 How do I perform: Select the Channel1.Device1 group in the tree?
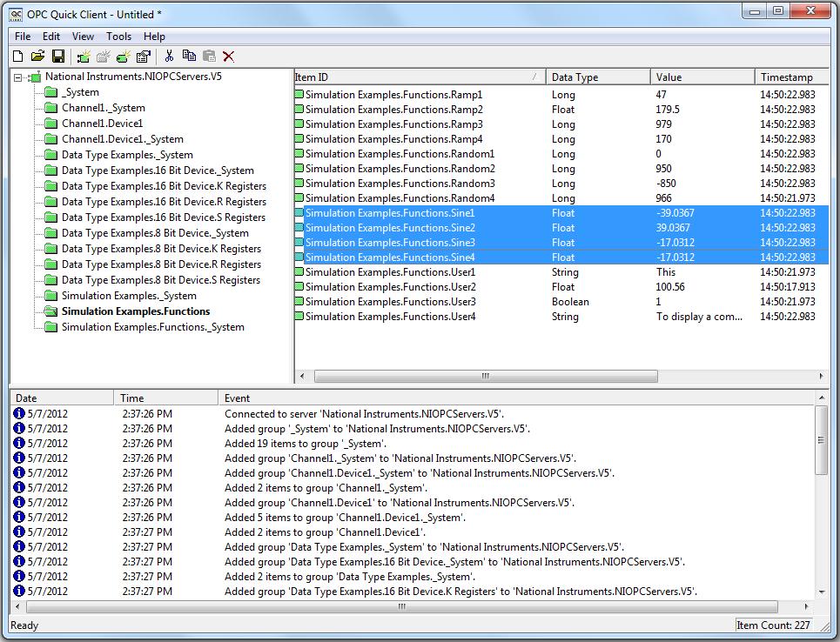102,124
